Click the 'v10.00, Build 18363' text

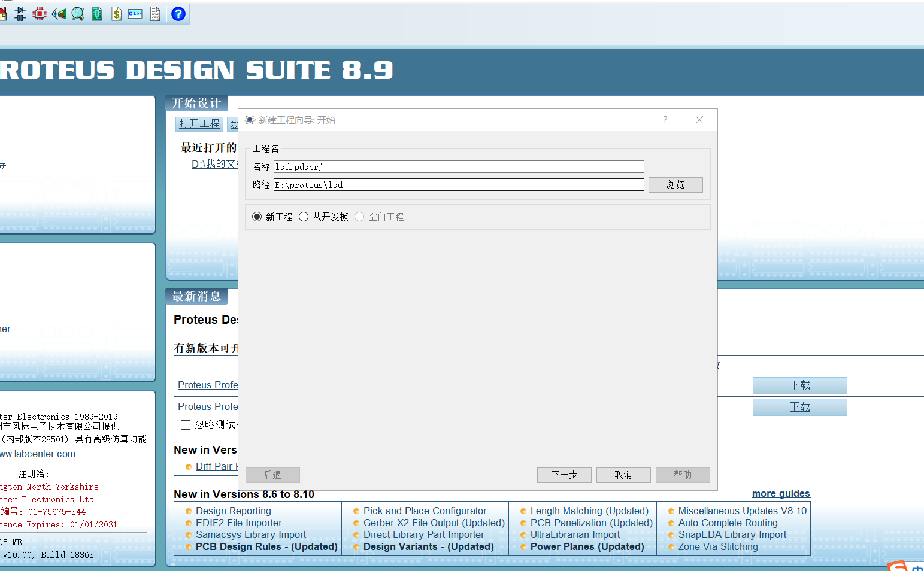(48, 555)
